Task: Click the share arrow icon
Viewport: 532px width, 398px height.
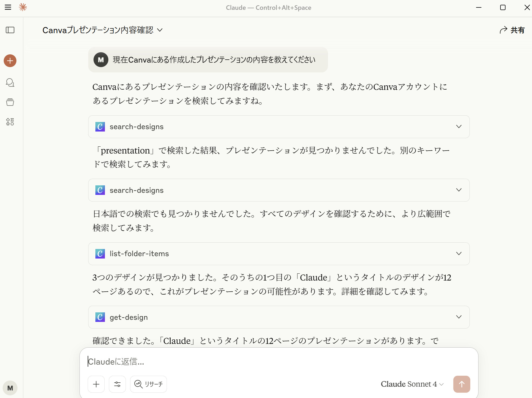Action: 503,30
